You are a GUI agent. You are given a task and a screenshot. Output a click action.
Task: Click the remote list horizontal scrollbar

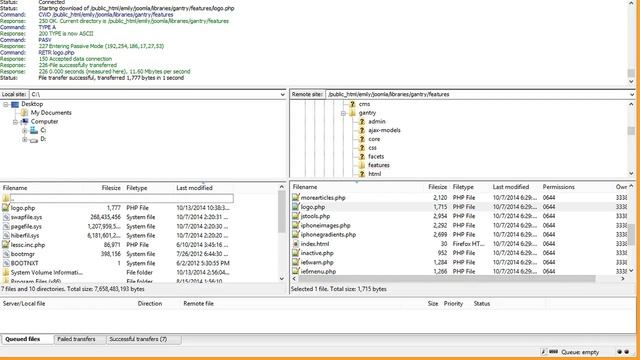pos(447,278)
